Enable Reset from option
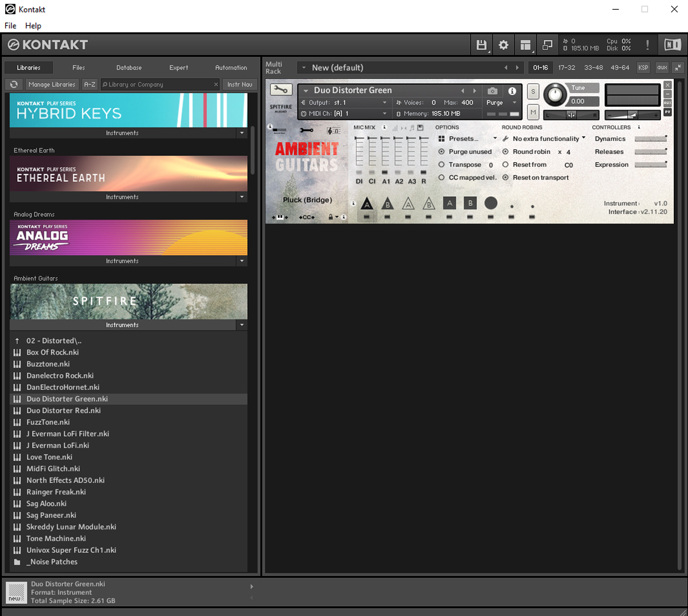The height and width of the screenshot is (616, 688). click(x=505, y=165)
